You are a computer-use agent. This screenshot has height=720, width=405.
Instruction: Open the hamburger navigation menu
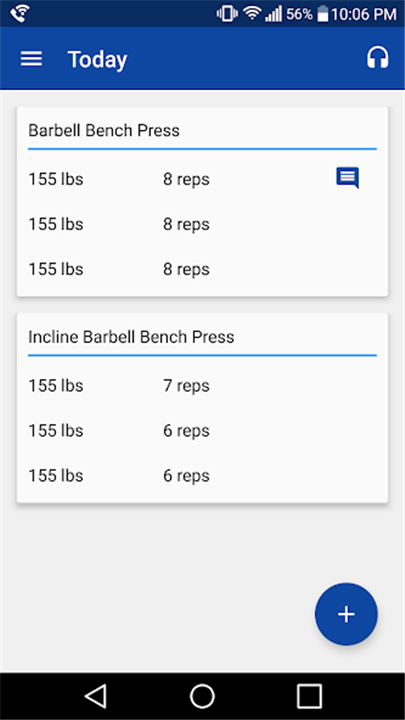[31, 59]
